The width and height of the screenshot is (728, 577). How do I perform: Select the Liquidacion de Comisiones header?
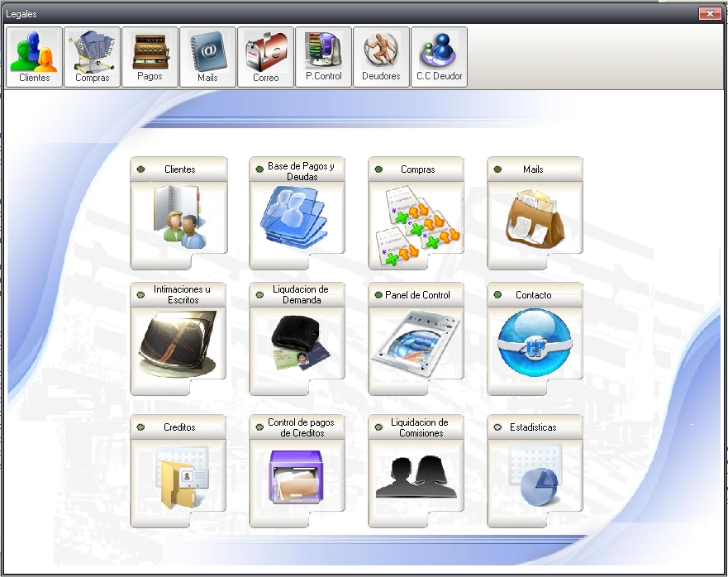coord(420,427)
